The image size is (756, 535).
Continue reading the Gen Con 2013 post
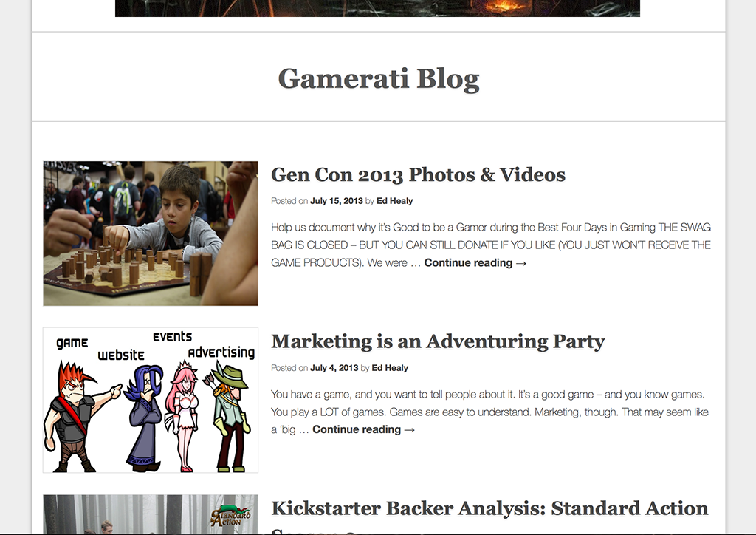475,263
